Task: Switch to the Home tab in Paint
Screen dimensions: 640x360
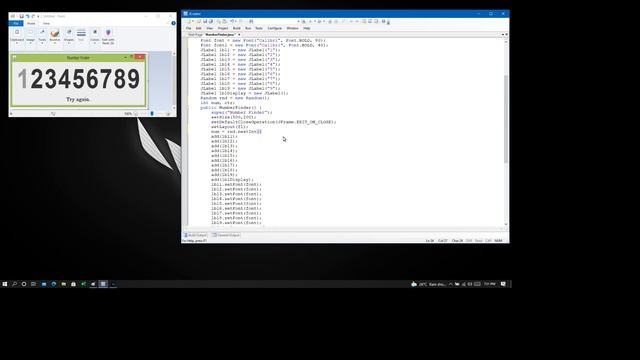Action: click(x=31, y=23)
